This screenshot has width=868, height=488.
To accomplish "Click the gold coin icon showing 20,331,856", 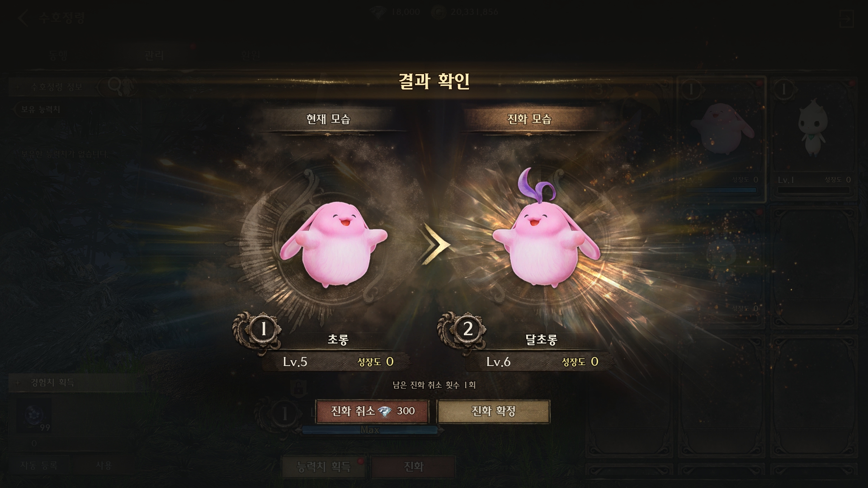I will 439,12.
